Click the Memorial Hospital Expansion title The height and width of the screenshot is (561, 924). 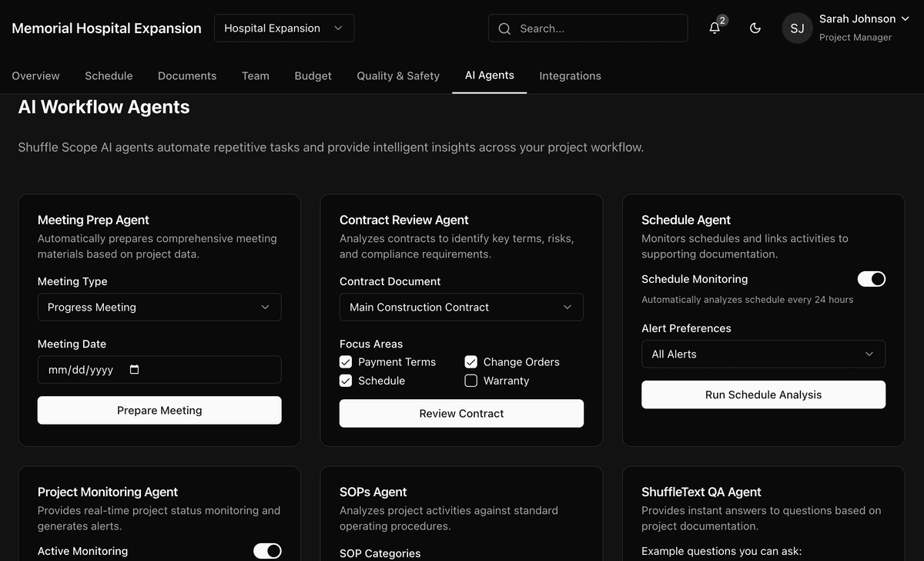pos(107,28)
